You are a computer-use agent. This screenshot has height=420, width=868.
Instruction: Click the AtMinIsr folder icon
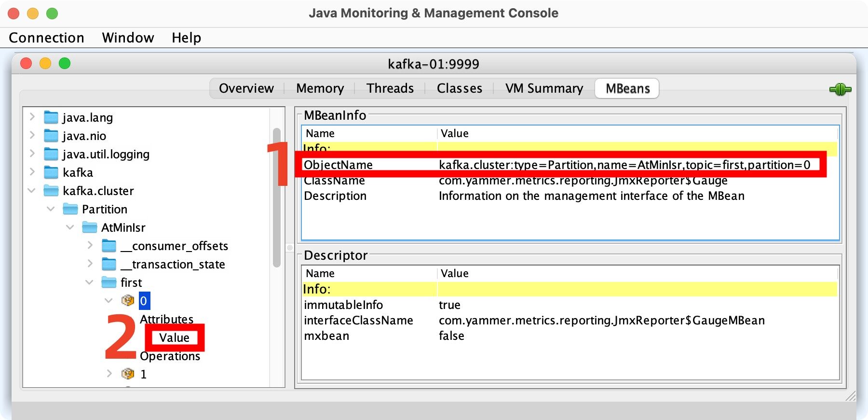tap(89, 227)
